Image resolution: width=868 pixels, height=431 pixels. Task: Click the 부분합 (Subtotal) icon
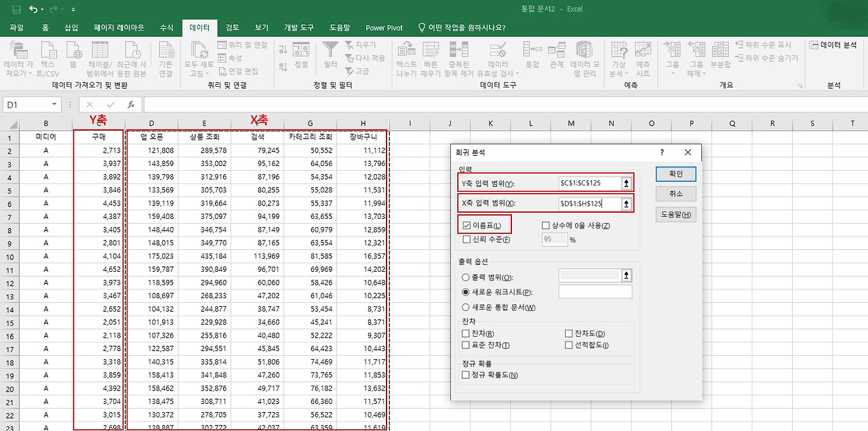[721, 49]
